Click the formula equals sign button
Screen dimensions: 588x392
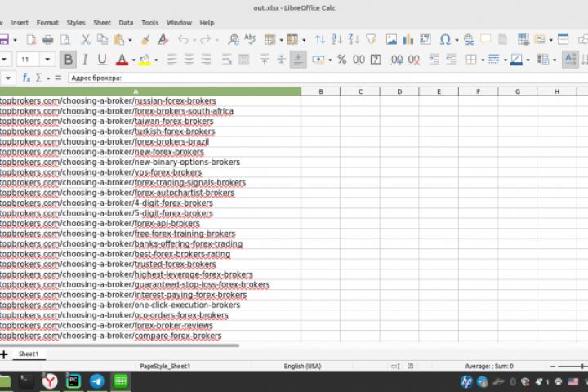[x=58, y=78]
